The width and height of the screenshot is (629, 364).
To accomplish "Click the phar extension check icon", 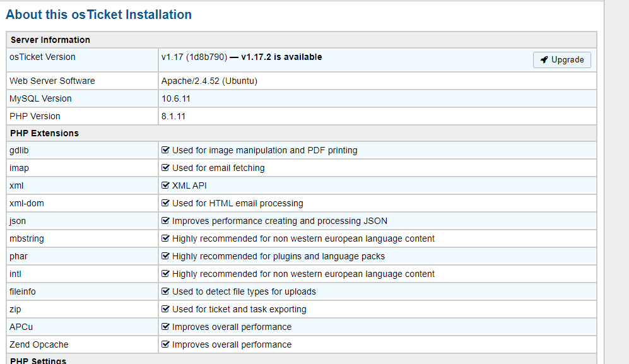I will point(166,256).
